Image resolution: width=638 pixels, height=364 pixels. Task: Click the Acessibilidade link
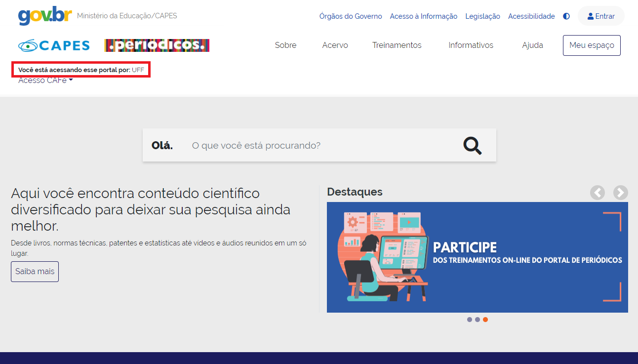click(531, 16)
